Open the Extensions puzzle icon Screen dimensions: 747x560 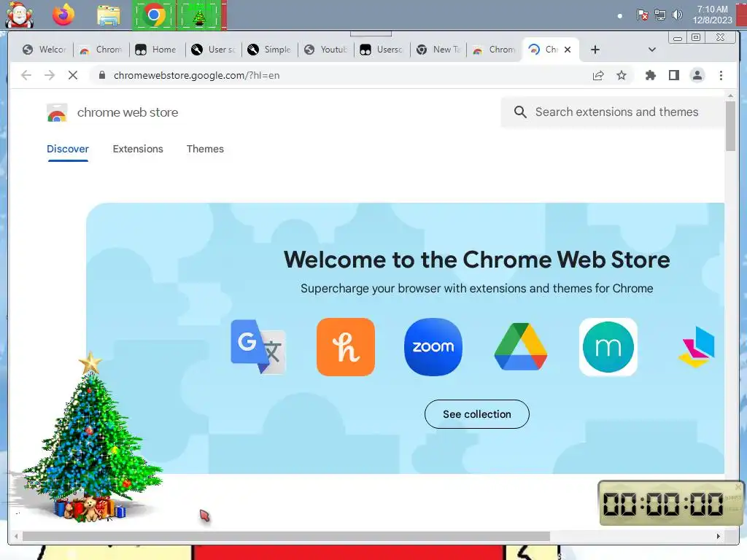click(650, 75)
